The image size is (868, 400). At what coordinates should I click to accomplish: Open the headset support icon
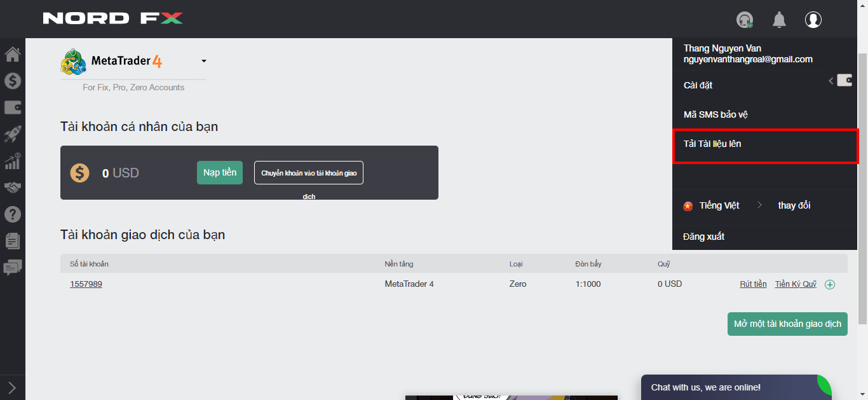pyautogui.click(x=745, y=20)
